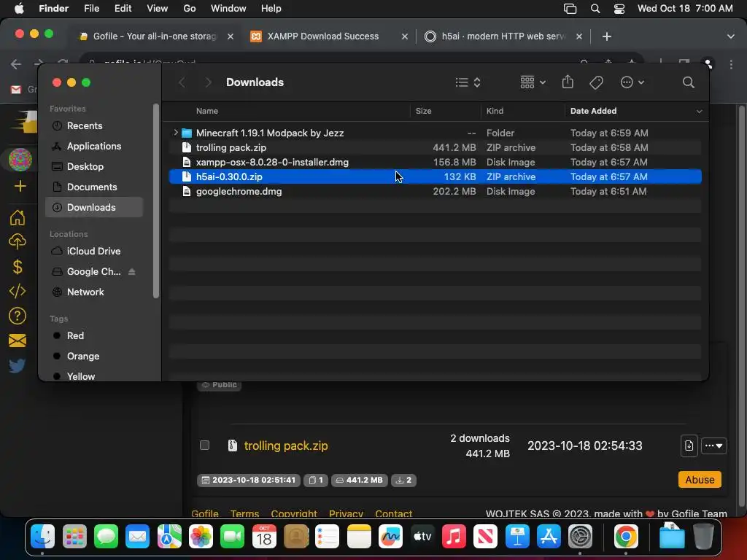Image resolution: width=747 pixels, height=560 pixels.
Task: Open Chrome three-dot menu
Action: [x=731, y=64]
